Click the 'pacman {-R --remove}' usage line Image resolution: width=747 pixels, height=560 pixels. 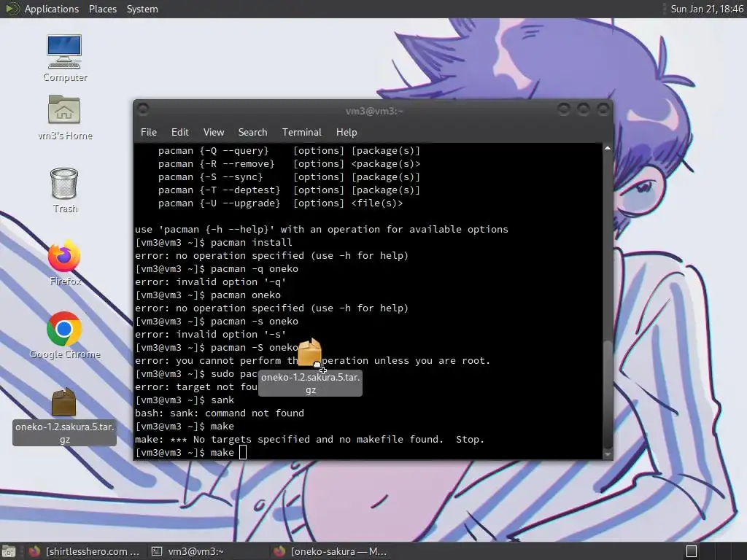tap(289, 163)
